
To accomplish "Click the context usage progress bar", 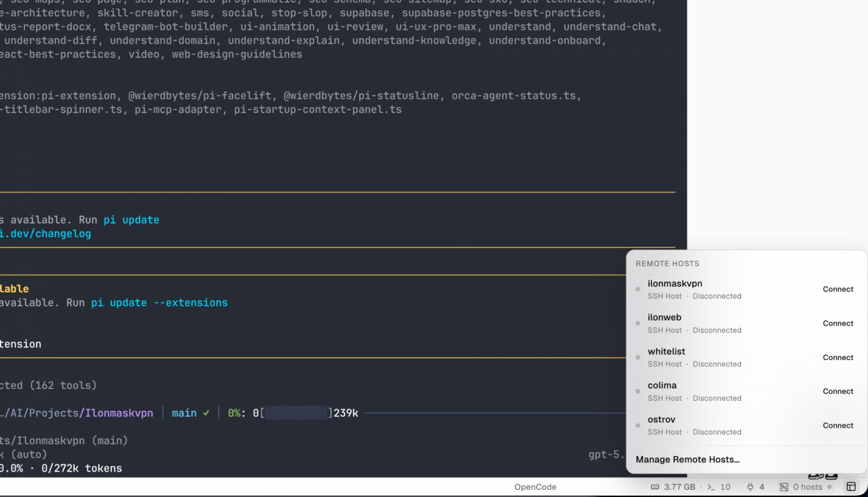I will coord(296,413).
